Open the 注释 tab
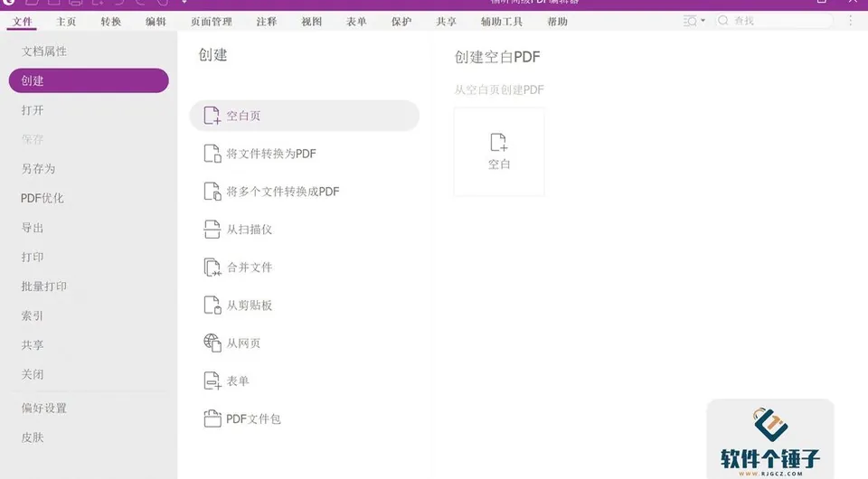The image size is (868, 479). click(266, 22)
